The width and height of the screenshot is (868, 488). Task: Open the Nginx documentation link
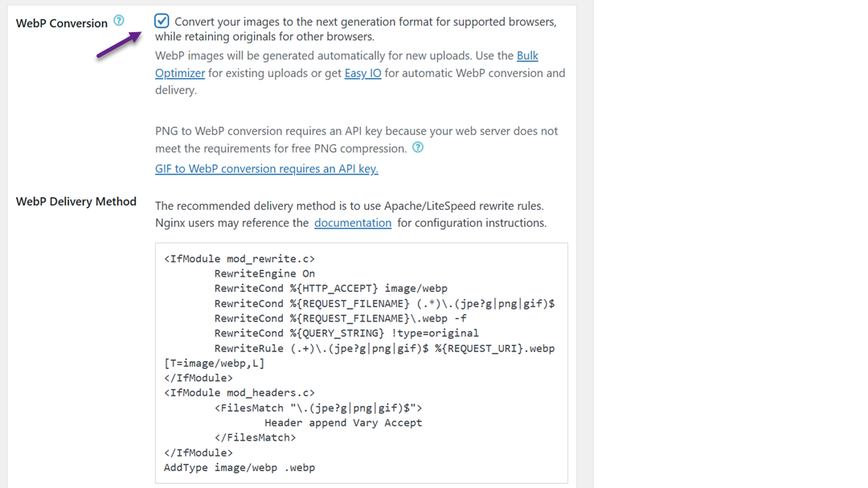coord(352,223)
